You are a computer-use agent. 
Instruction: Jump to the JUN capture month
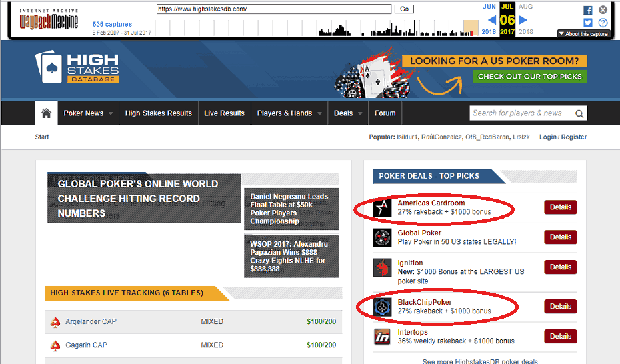[489, 6]
